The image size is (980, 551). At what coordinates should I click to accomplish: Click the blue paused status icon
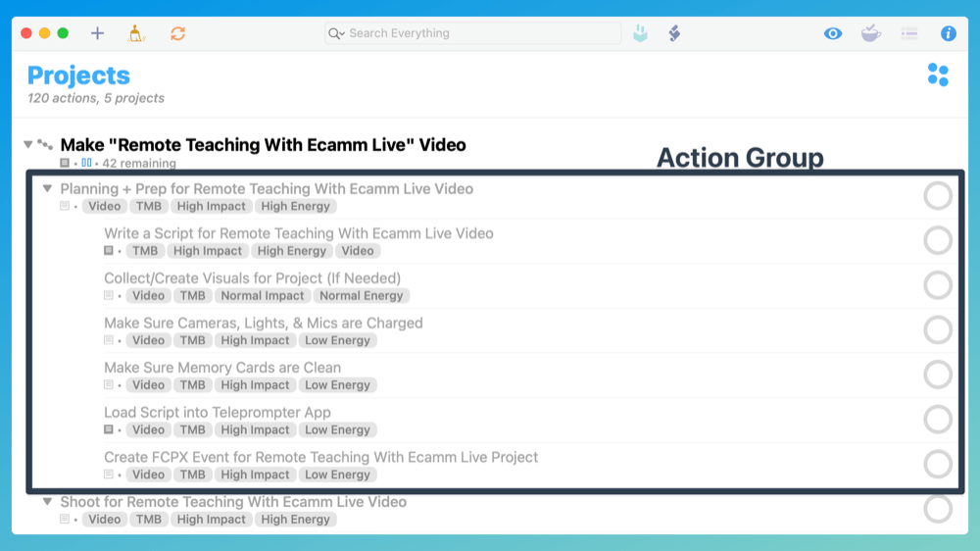coord(86,163)
